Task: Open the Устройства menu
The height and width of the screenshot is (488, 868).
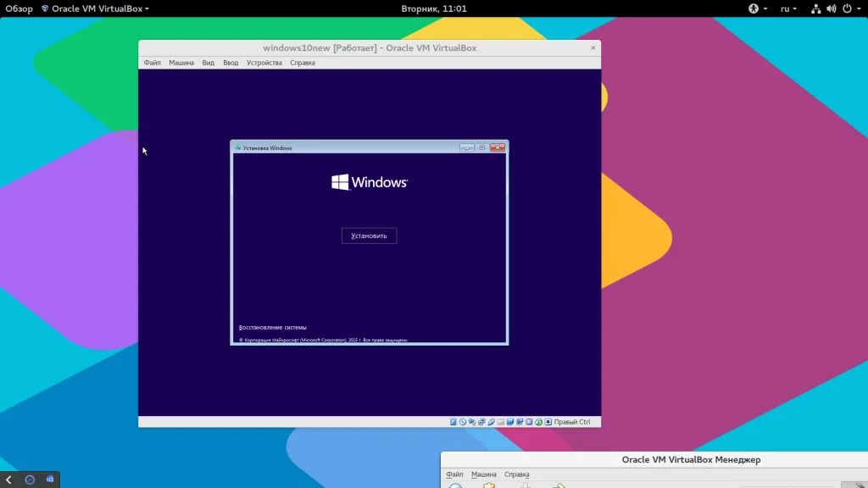Action: (x=264, y=63)
